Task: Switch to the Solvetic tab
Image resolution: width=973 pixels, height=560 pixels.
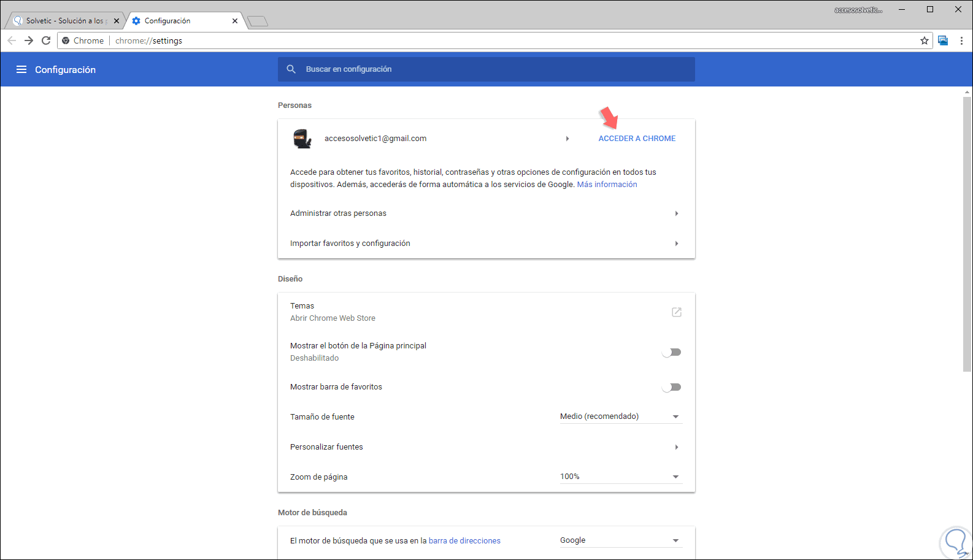Action: tap(65, 21)
